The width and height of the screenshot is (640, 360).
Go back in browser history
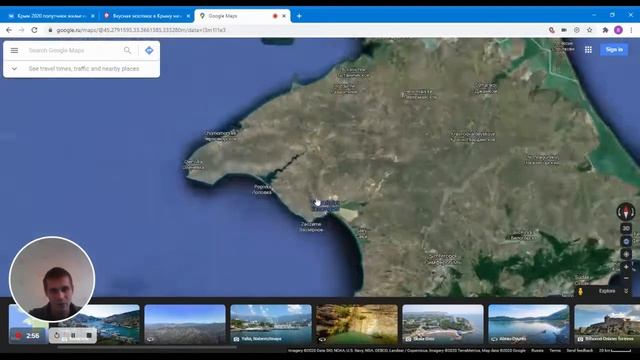click(x=9, y=30)
